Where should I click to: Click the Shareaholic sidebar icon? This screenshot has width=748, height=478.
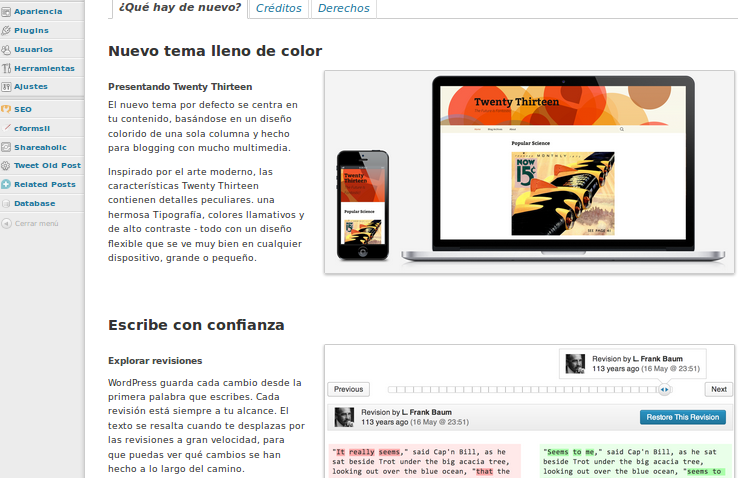click(x=6, y=147)
